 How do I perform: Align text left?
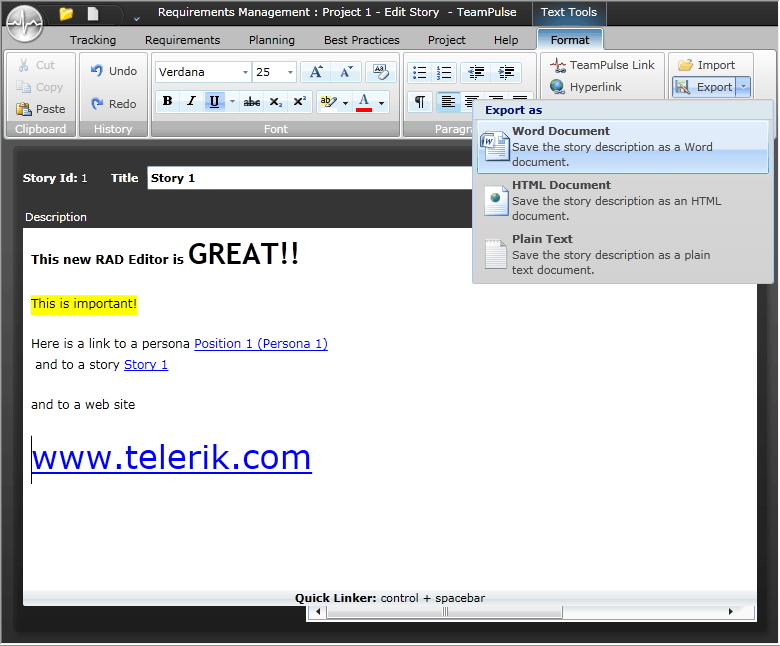point(448,102)
